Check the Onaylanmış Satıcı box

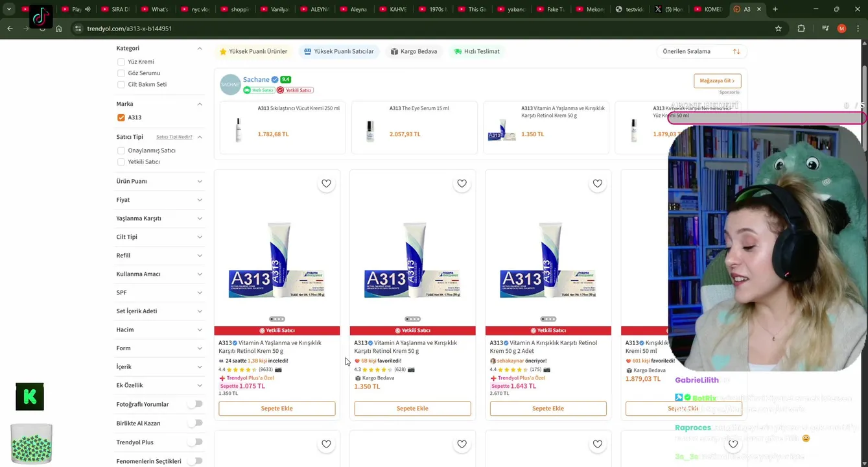[x=121, y=150]
